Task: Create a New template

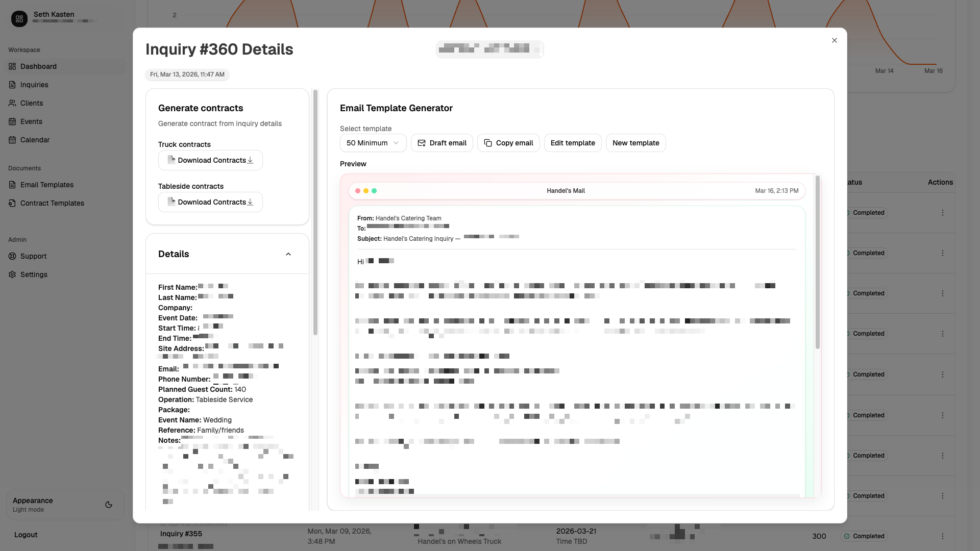Action: pyautogui.click(x=635, y=143)
